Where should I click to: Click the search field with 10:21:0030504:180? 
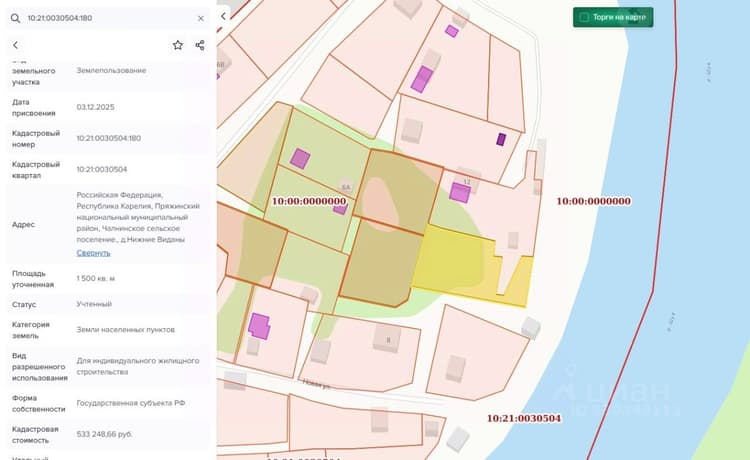click(108, 18)
